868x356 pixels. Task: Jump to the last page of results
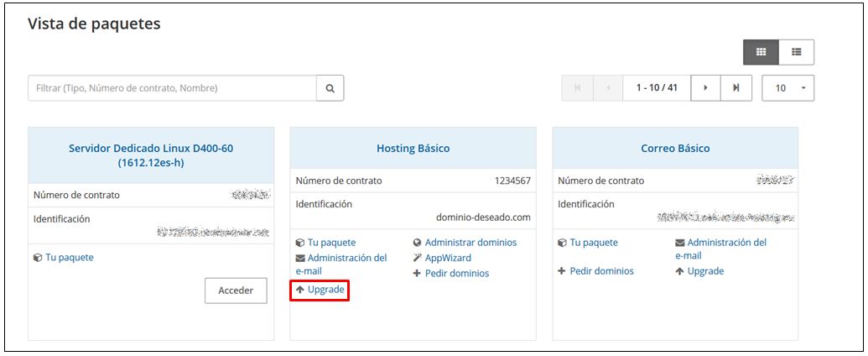tap(736, 88)
